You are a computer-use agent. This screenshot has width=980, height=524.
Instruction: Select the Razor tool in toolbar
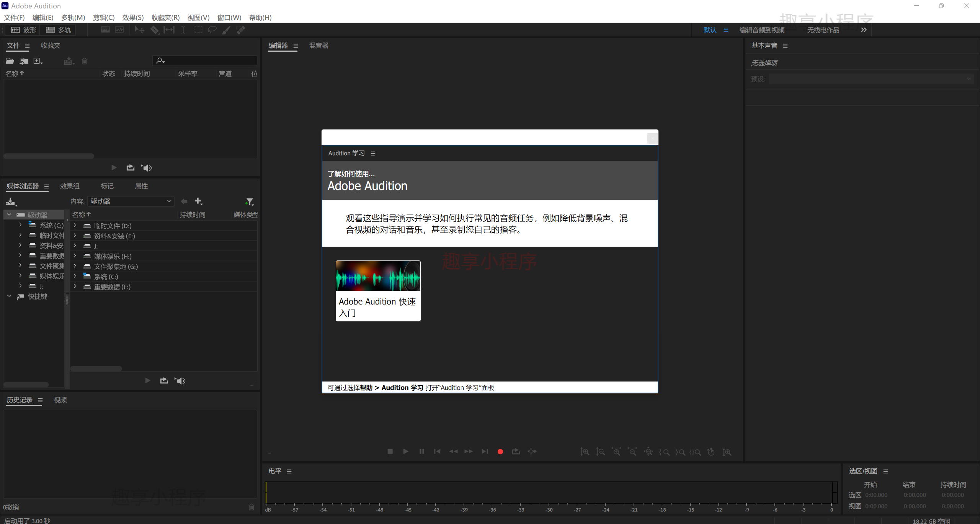[154, 30]
